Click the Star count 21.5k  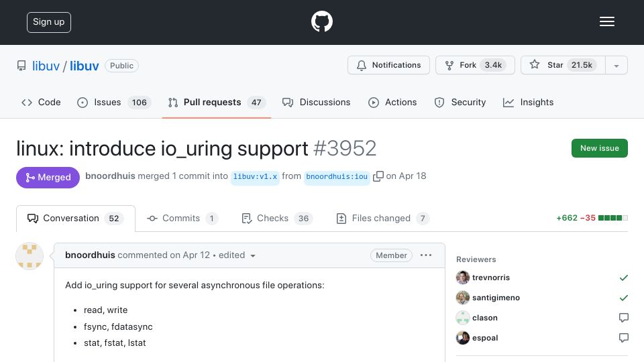(x=582, y=65)
